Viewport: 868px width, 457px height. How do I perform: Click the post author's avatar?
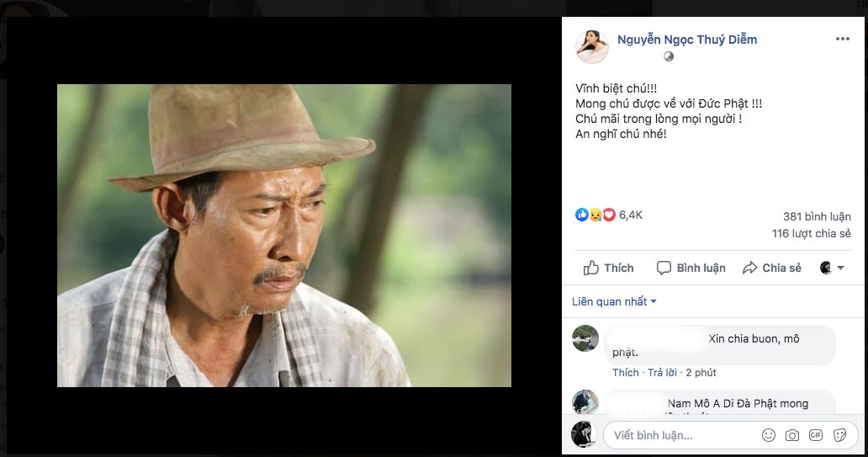(x=592, y=47)
